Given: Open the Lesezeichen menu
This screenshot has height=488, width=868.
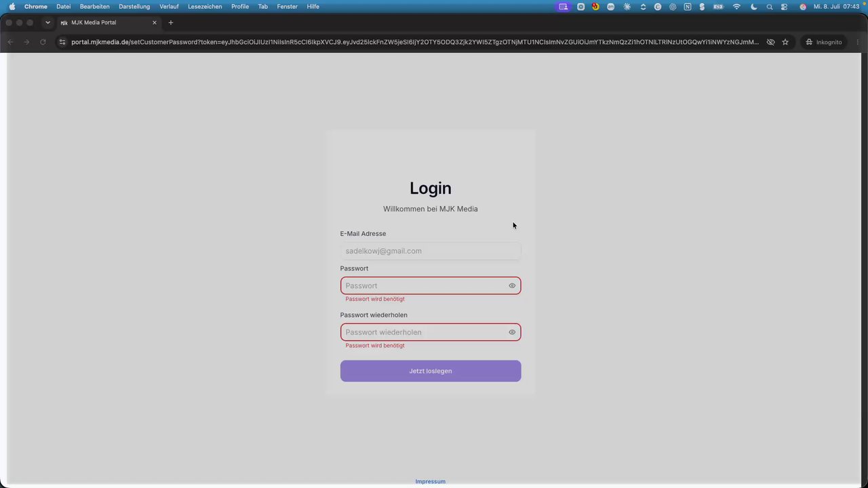Looking at the screenshot, I should pos(205,7).
